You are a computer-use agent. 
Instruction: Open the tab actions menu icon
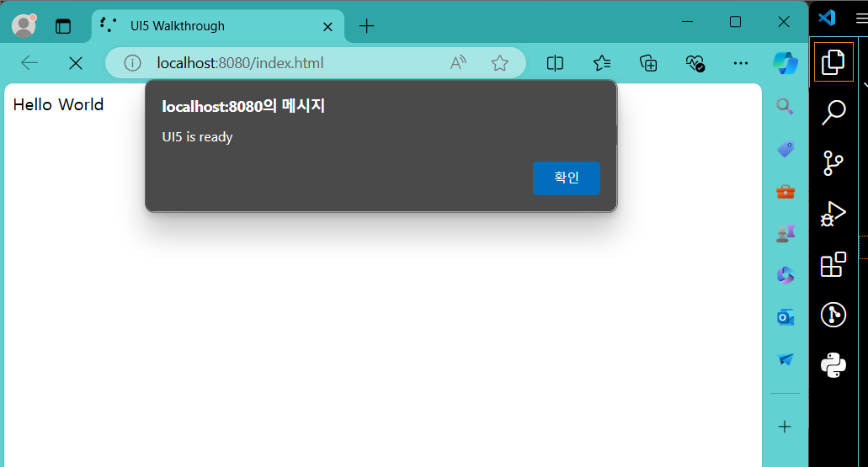(x=63, y=26)
